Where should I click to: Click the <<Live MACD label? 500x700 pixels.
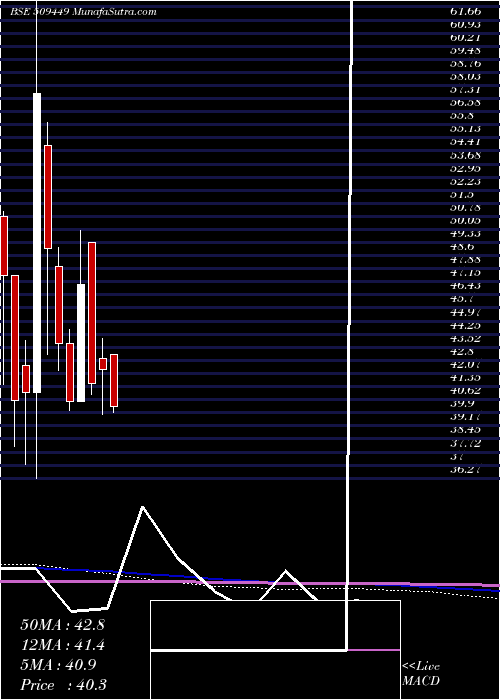click(x=421, y=674)
